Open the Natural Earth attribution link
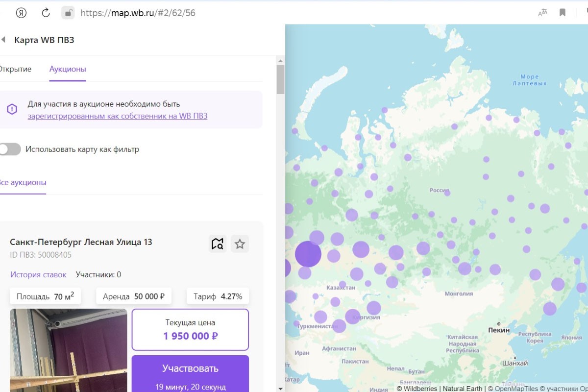588x392 pixels. (x=463, y=389)
